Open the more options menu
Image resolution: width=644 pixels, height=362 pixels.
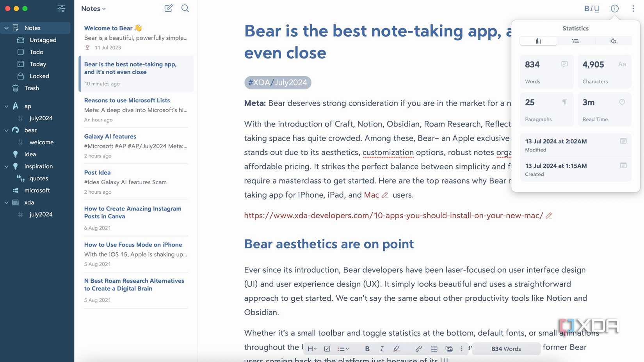point(633,8)
